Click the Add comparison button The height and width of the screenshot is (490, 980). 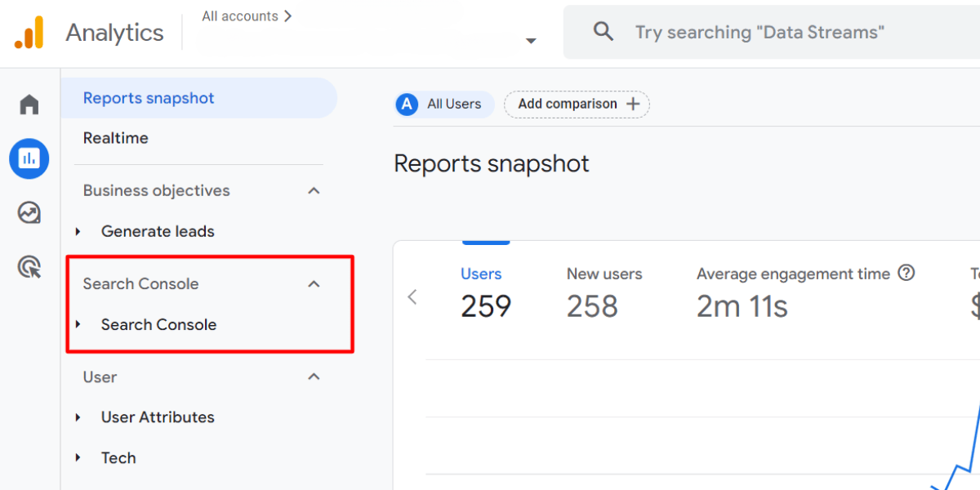(577, 105)
